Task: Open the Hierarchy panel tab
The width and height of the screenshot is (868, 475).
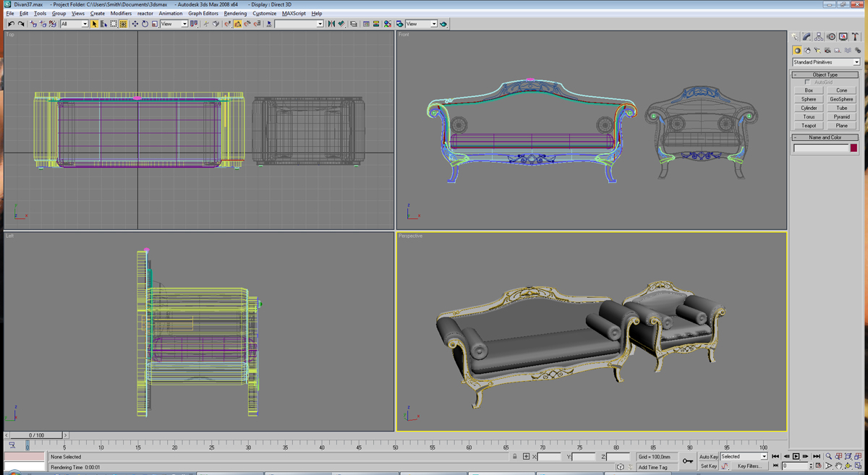Action: tap(819, 36)
